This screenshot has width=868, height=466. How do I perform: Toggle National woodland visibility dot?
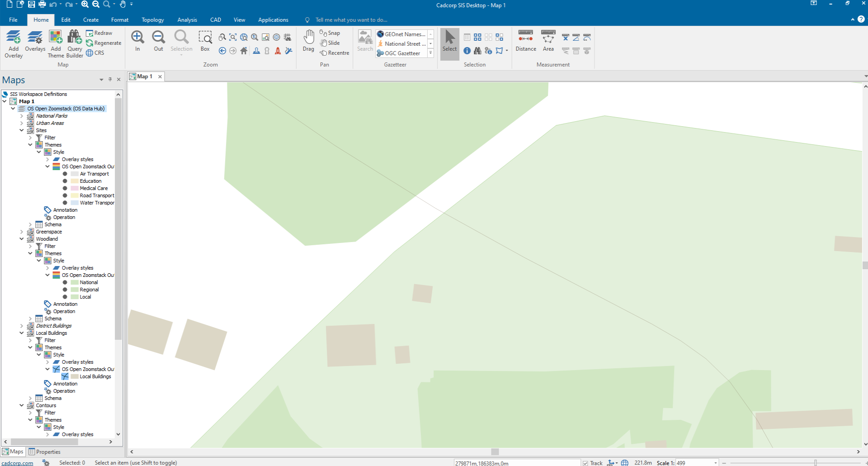65,282
